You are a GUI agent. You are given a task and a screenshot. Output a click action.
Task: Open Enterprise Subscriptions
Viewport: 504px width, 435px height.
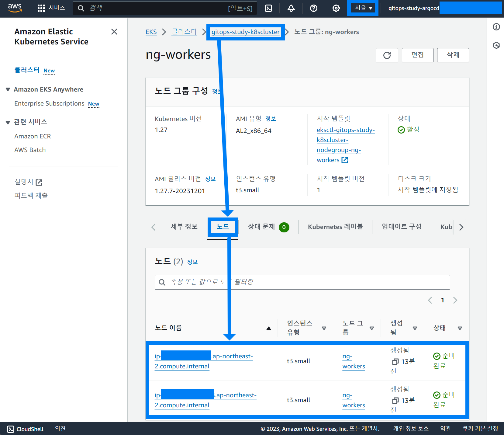[x=49, y=103]
